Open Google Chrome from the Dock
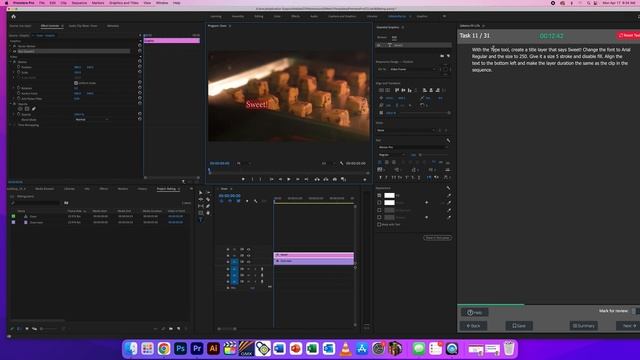The height and width of the screenshot is (360, 640). [164, 349]
